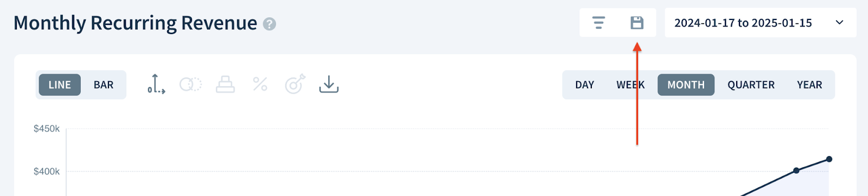868x196 pixels.
Task: Select the YEAR interval
Action: [809, 85]
